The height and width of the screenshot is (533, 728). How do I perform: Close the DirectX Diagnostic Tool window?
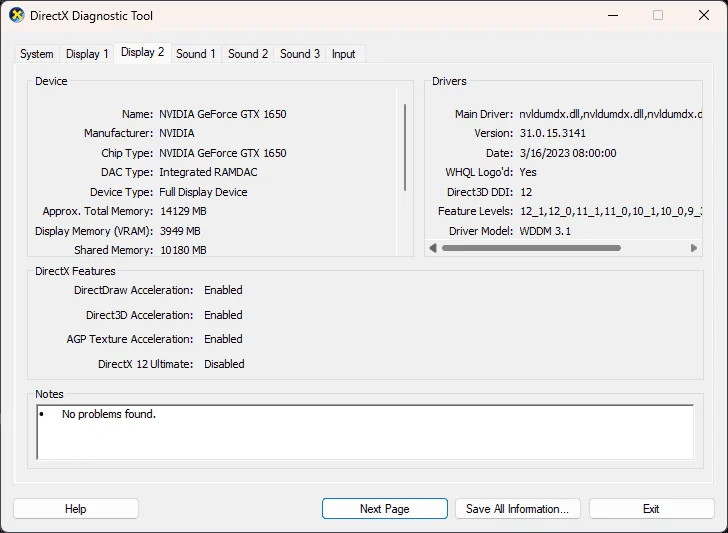pos(704,15)
